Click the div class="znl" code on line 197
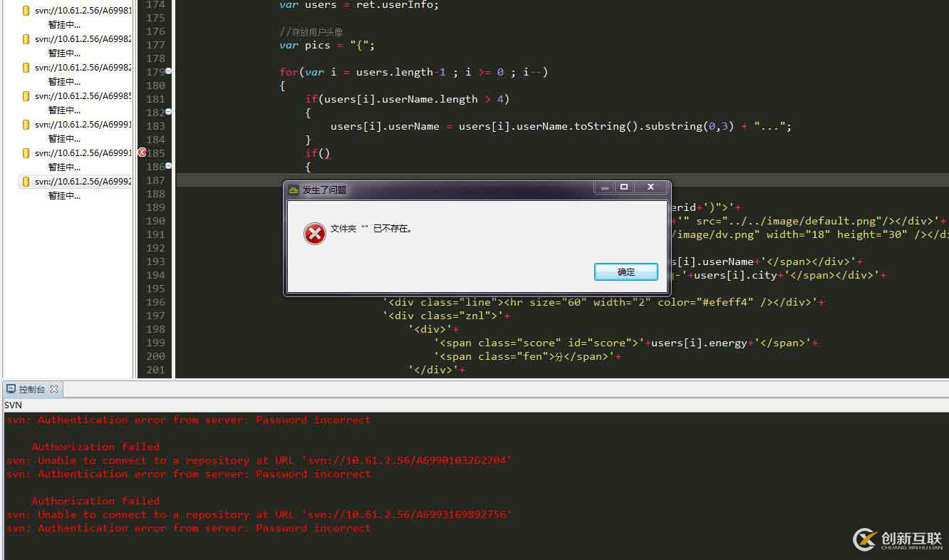Image resolution: width=949 pixels, height=560 pixels. 446,316
